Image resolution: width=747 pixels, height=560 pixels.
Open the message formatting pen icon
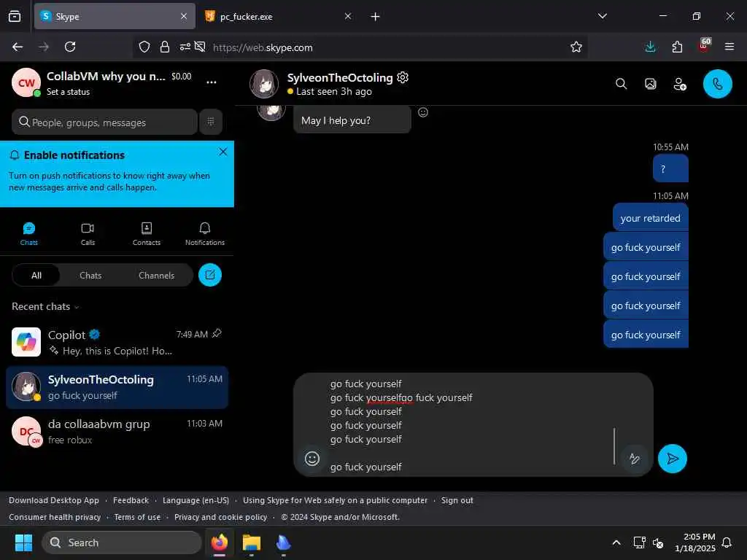634,459
